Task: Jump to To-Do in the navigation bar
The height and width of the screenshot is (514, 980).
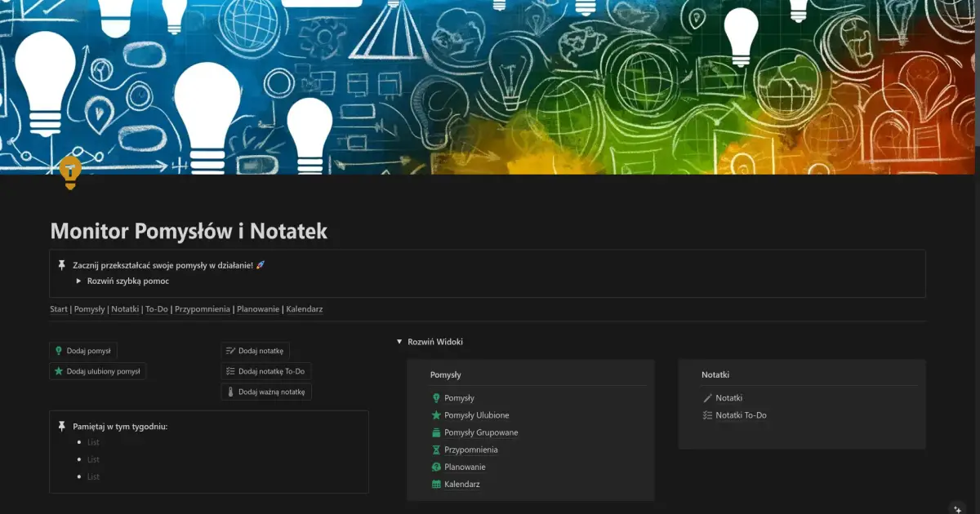Action: pos(157,309)
